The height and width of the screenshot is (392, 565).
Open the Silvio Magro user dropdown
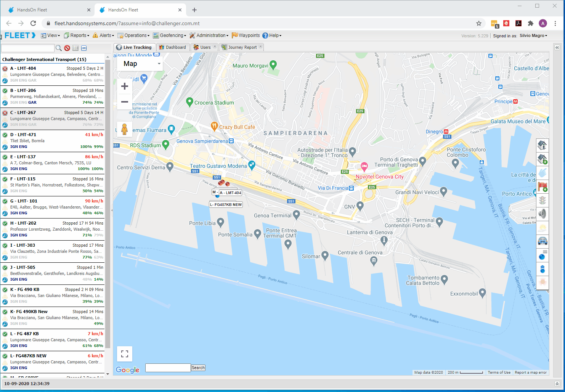533,35
